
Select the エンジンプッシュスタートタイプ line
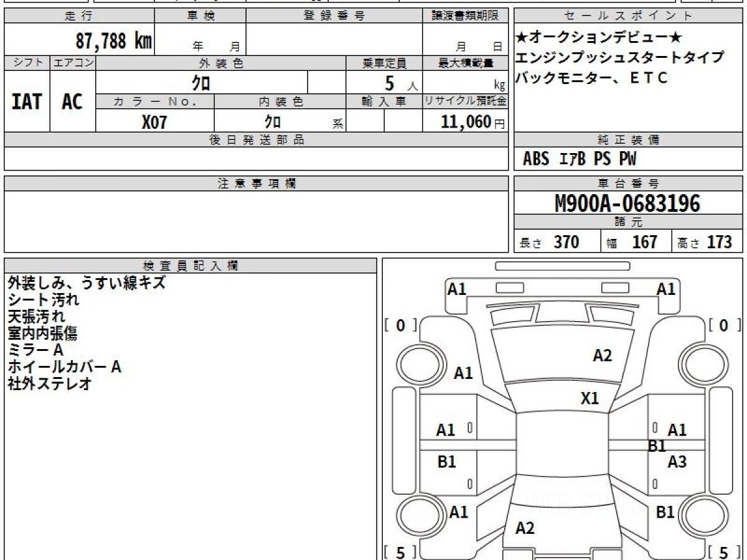620,58
